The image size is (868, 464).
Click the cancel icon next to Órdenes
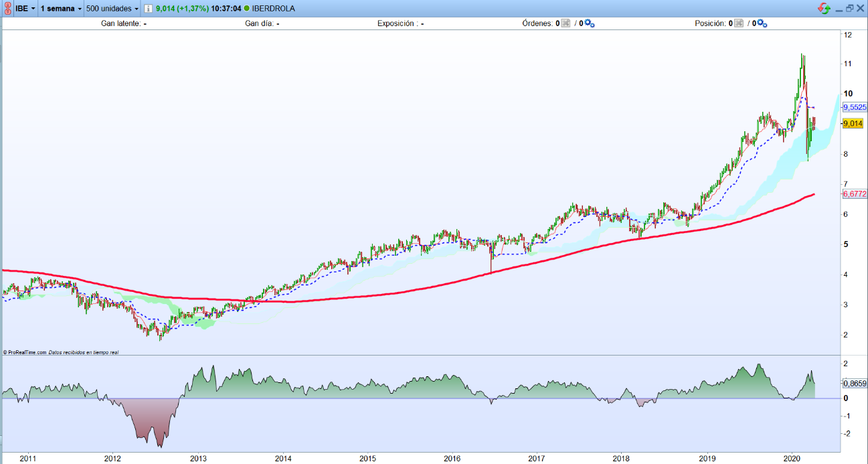coord(566,23)
